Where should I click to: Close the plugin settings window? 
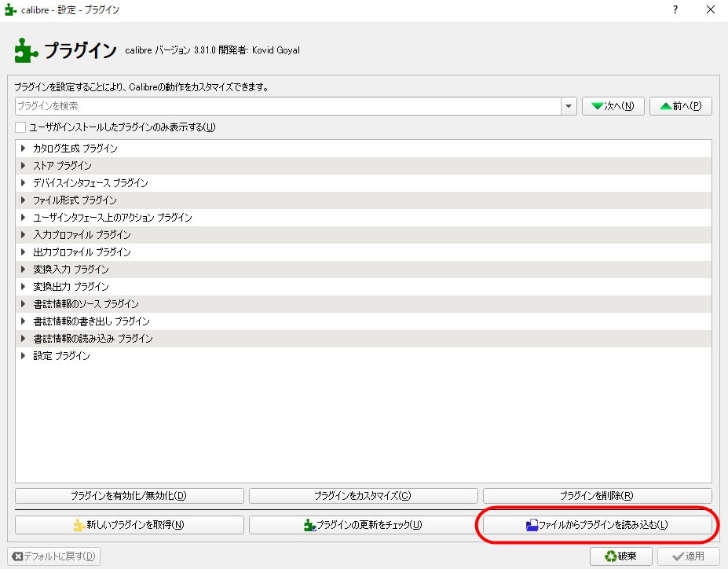pos(711,9)
